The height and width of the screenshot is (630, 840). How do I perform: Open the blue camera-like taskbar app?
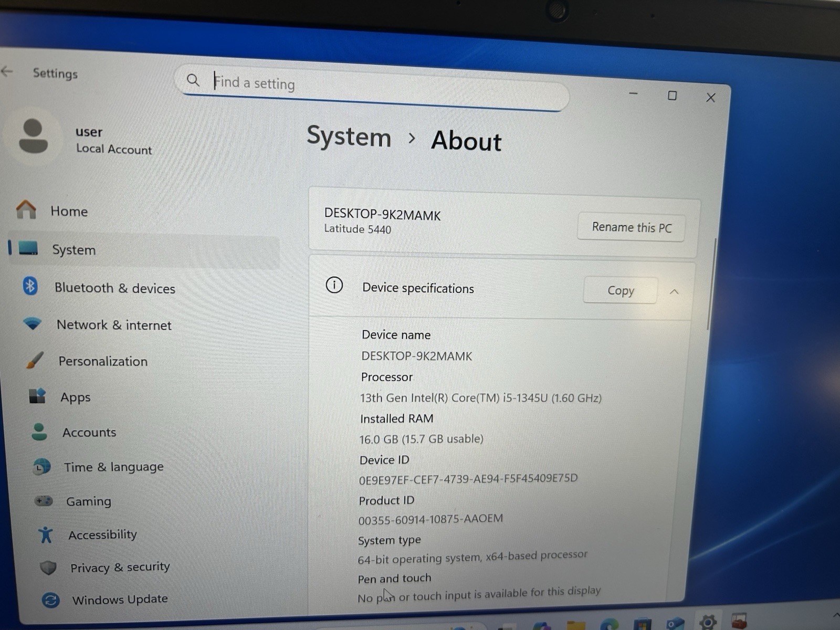click(675, 624)
